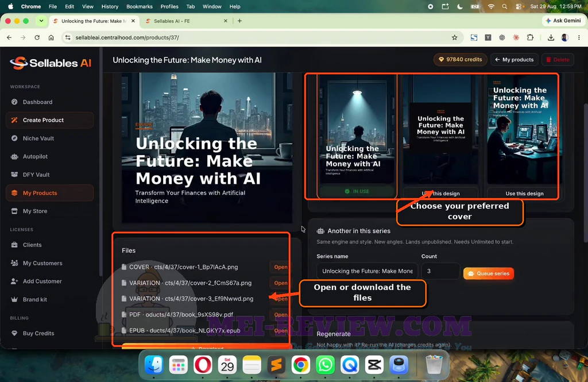This screenshot has height=382, width=588.
Task: Open Brand kit from the sidebar
Action: [x=35, y=300]
